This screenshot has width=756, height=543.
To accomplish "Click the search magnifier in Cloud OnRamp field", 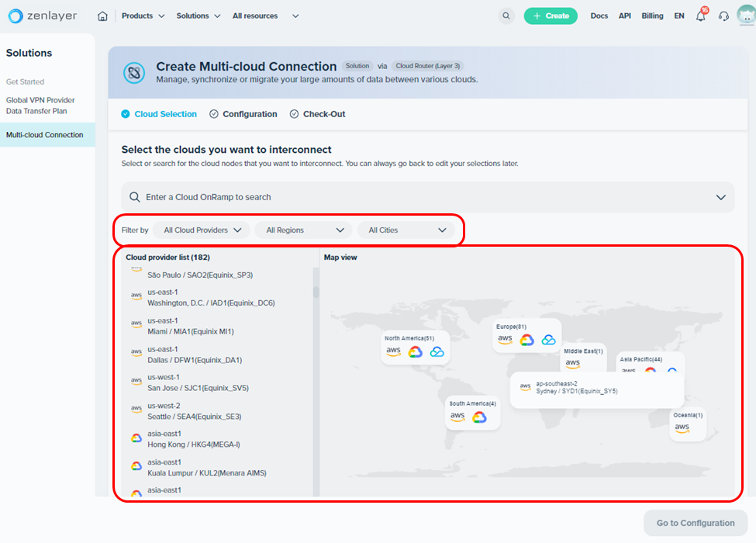I will (134, 197).
